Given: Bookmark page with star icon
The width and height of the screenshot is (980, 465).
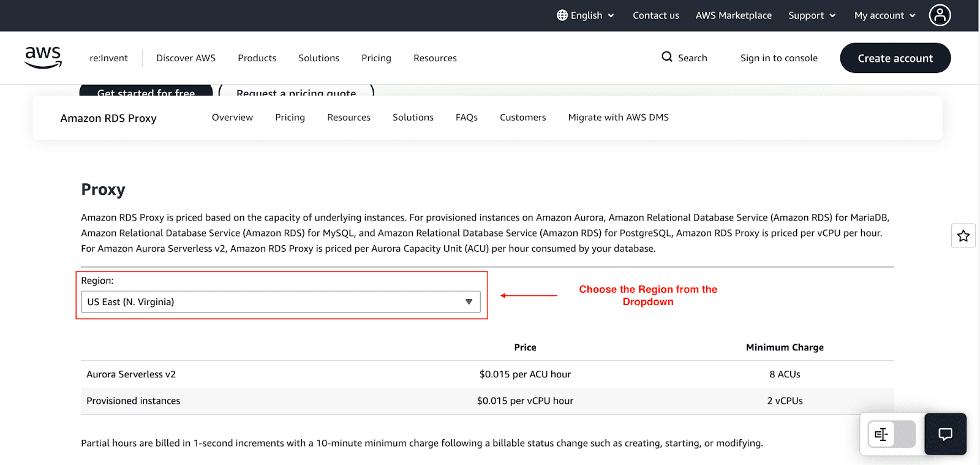Looking at the screenshot, I should tap(963, 236).
